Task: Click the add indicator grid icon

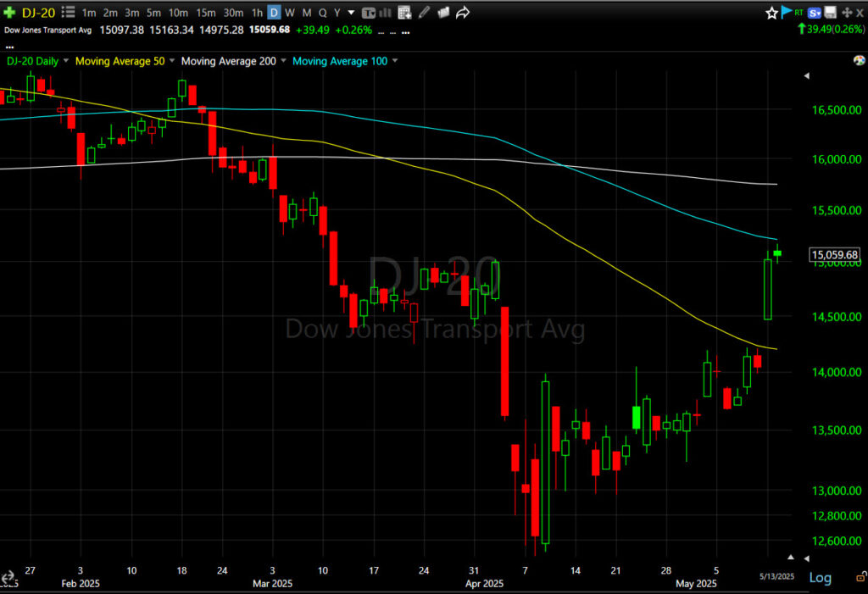Action: click(x=404, y=12)
